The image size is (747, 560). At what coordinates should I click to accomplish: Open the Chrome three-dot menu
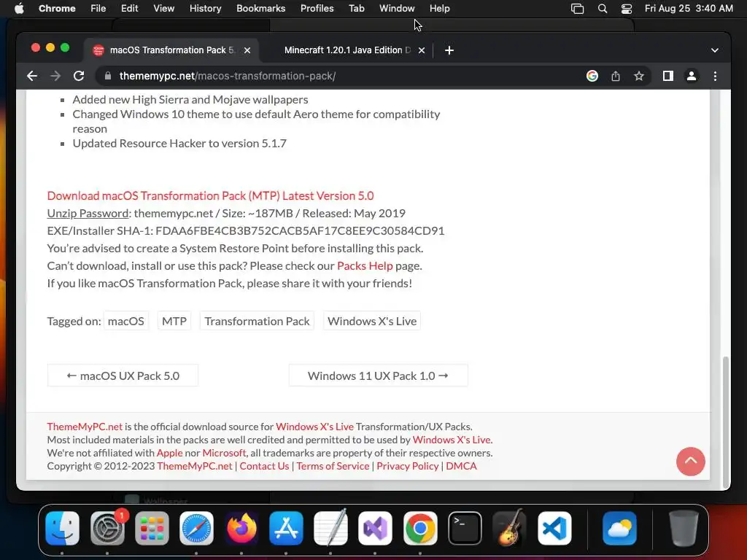pos(715,76)
